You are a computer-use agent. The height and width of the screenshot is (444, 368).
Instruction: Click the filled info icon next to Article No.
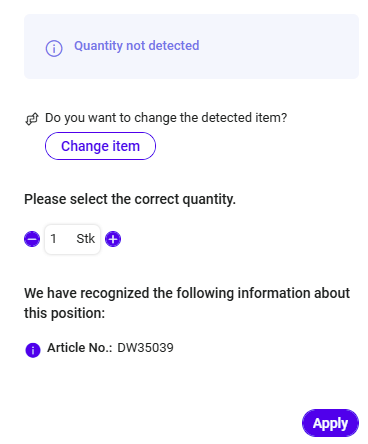(x=33, y=350)
